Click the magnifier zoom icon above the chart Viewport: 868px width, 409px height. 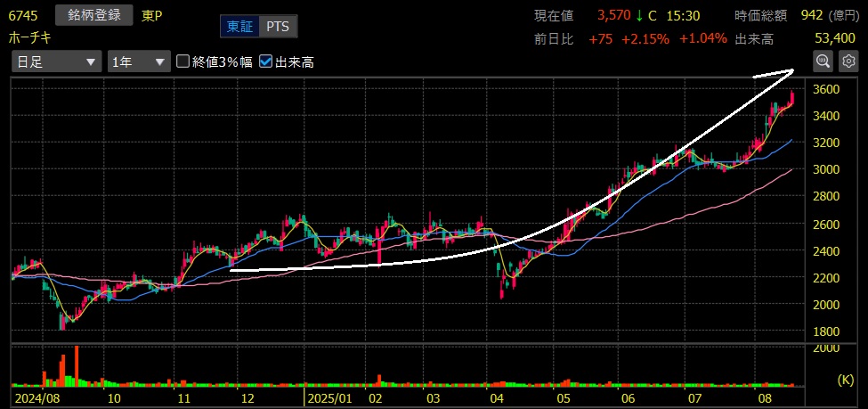(x=823, y=61)
